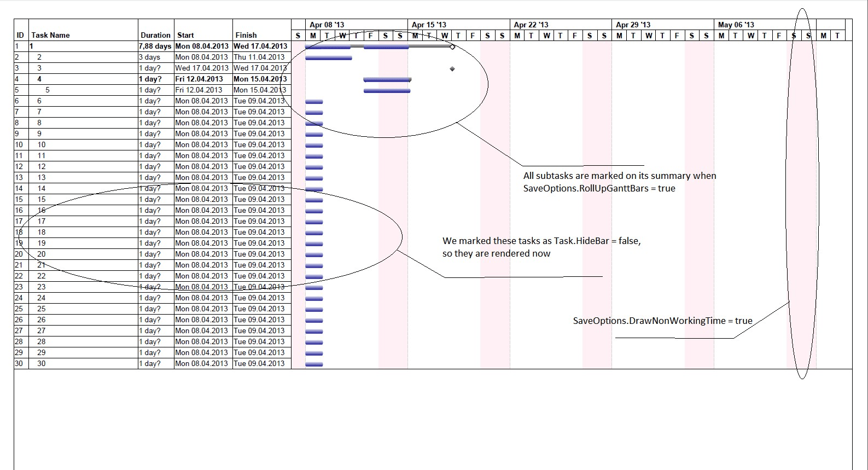This screenshot has height=470, width=868.
Task: Select the Gantt bar of task 30
Action: click(314, 364)
